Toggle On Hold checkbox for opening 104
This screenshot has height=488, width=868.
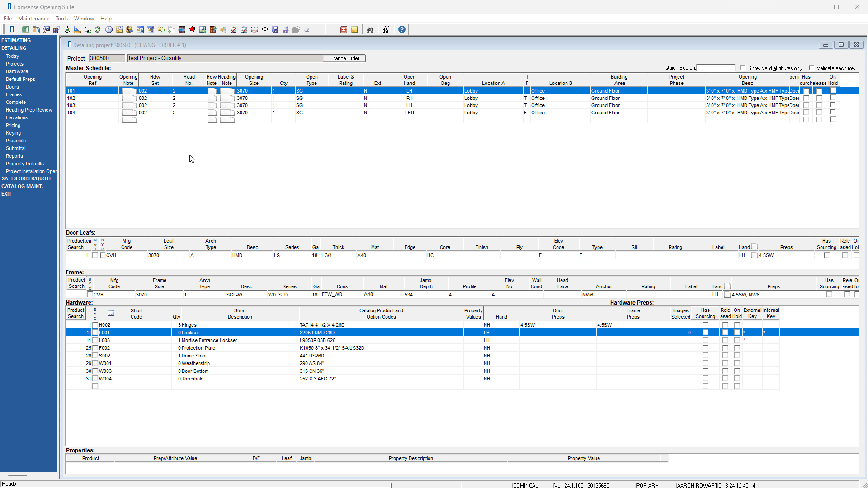[833, 113]
